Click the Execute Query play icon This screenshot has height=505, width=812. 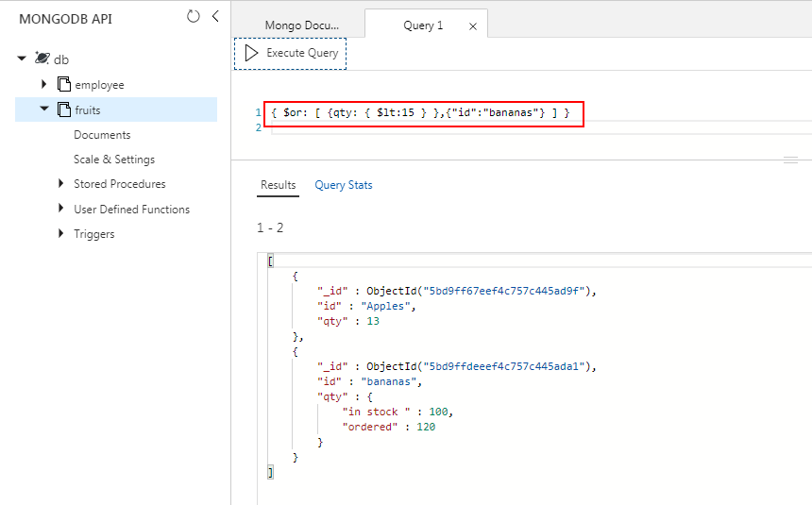click(x=251, y=53)
